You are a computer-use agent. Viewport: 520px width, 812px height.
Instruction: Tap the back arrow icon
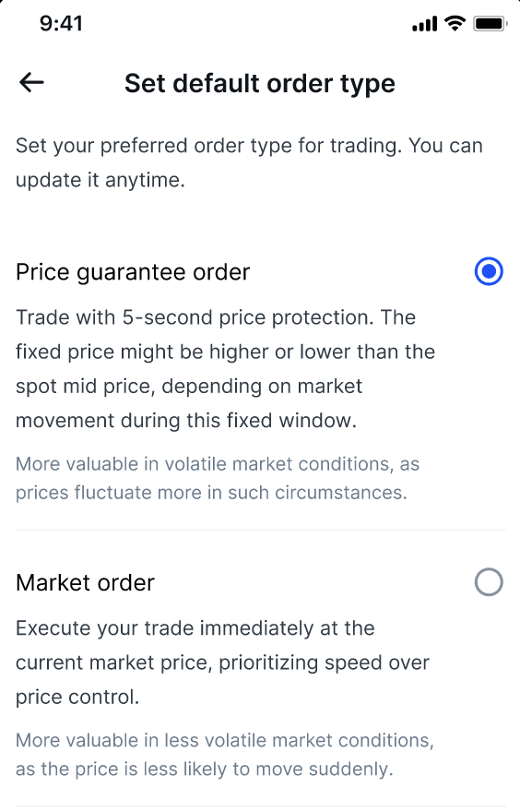coord(31,82)
